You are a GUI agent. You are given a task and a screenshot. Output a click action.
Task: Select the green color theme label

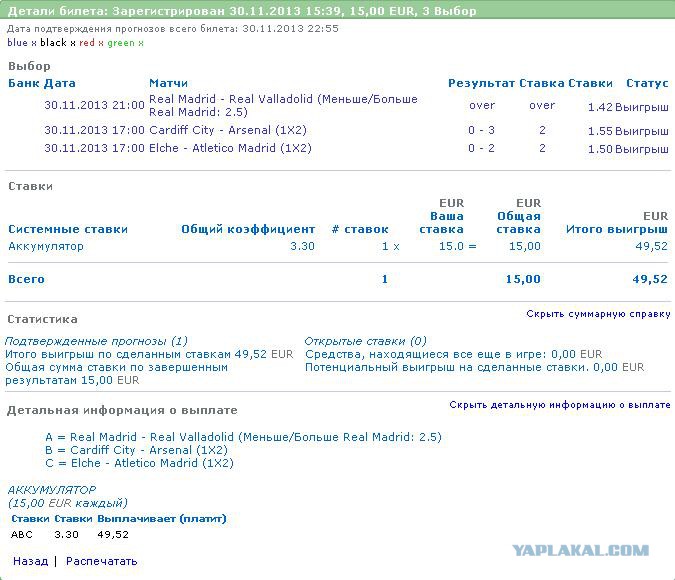[x=120, y=43]
